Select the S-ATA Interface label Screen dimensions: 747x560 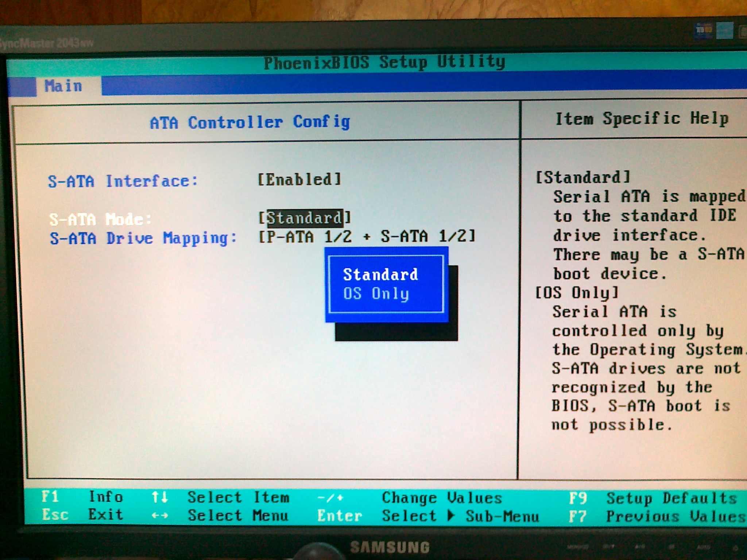tap(123, 181)
